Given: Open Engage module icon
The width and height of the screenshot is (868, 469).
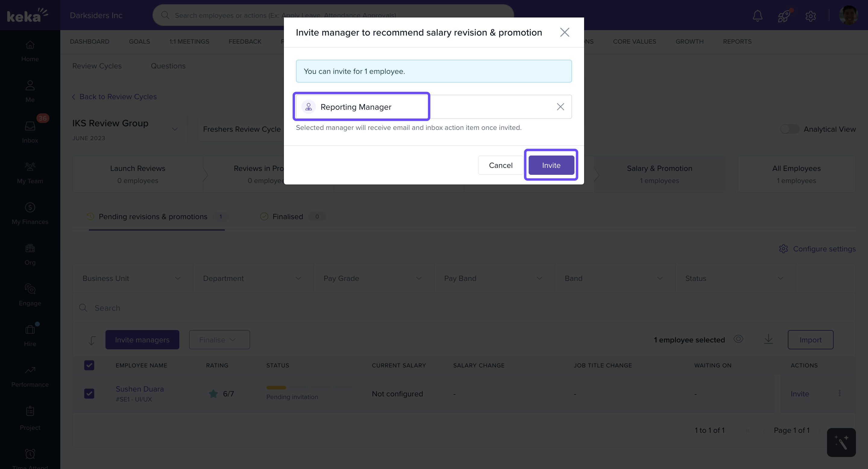Looking at the screenshot, I should (30, 294).
